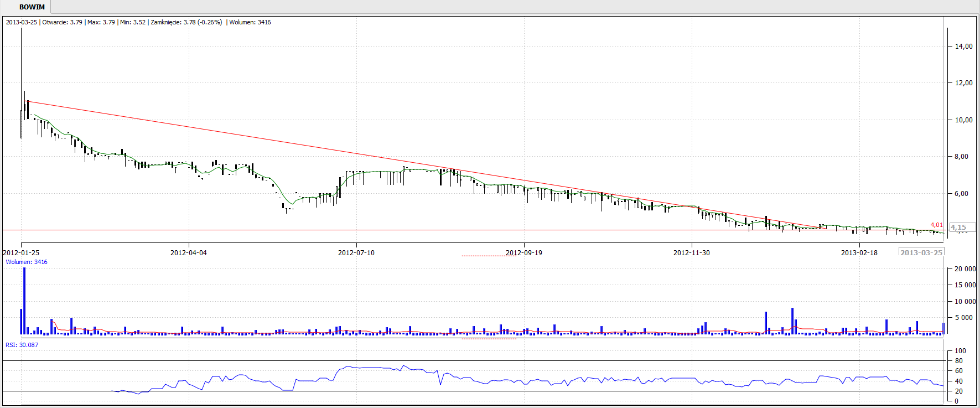The width and height of the screenshot is (980, 408).
Task: Click the RSI axis label 20
Action: click(959, 391)
